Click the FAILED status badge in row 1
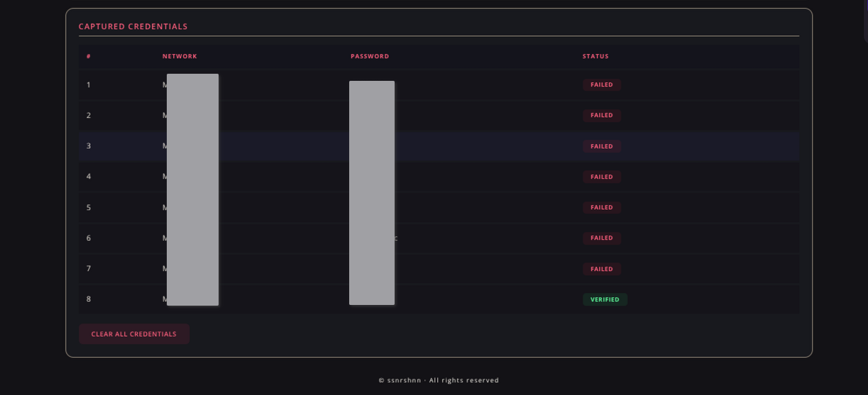This screenshot has height=395, width=868. pyautogui.click(x=601, y=84)
